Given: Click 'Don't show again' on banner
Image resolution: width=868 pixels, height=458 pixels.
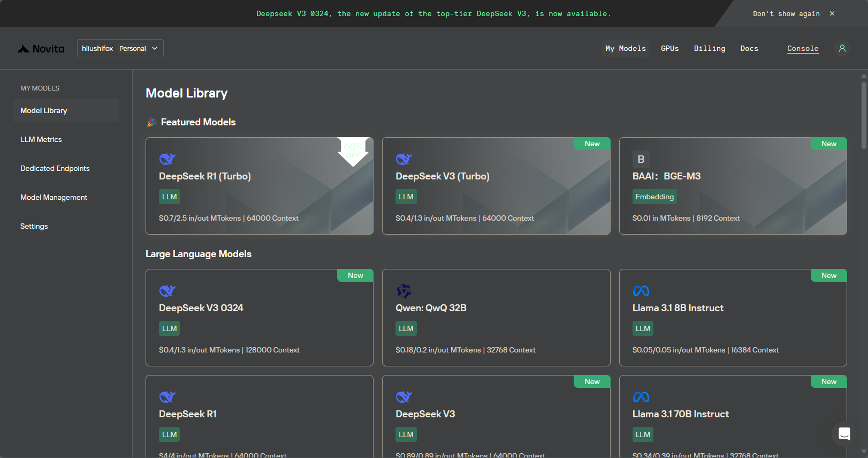Looking at the screenshot, I should pyautogui.click(x=786, y=13).
